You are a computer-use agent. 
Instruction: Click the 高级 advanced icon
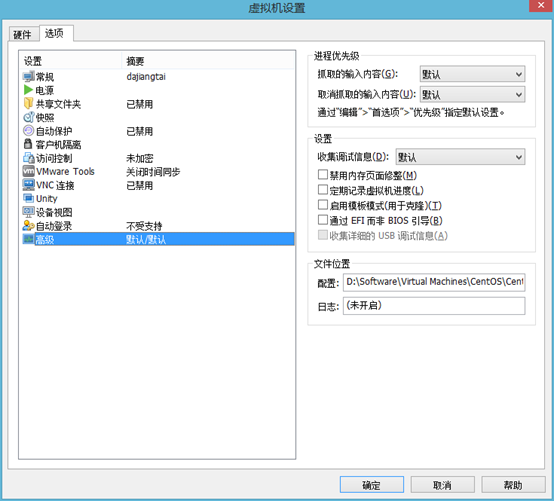[x=28, y=239]
